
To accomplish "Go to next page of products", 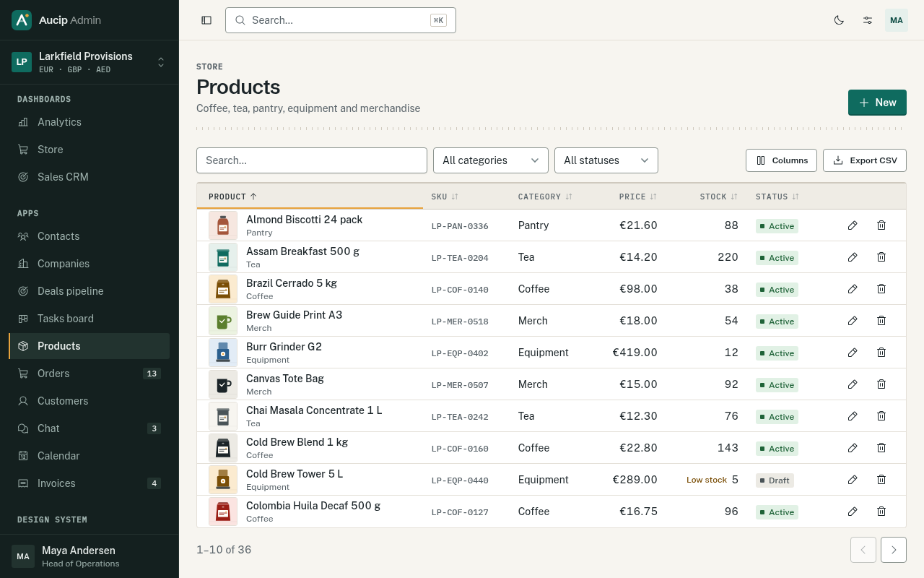I will [894, 550].
